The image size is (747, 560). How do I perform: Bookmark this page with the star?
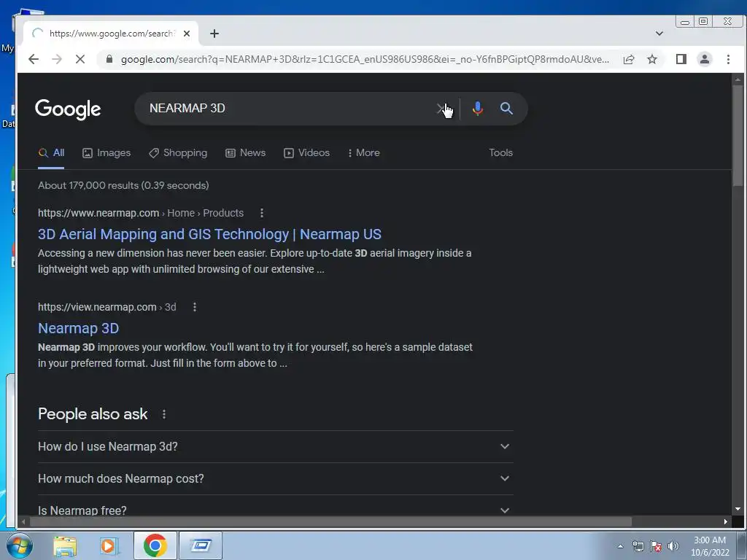[652, 59]
